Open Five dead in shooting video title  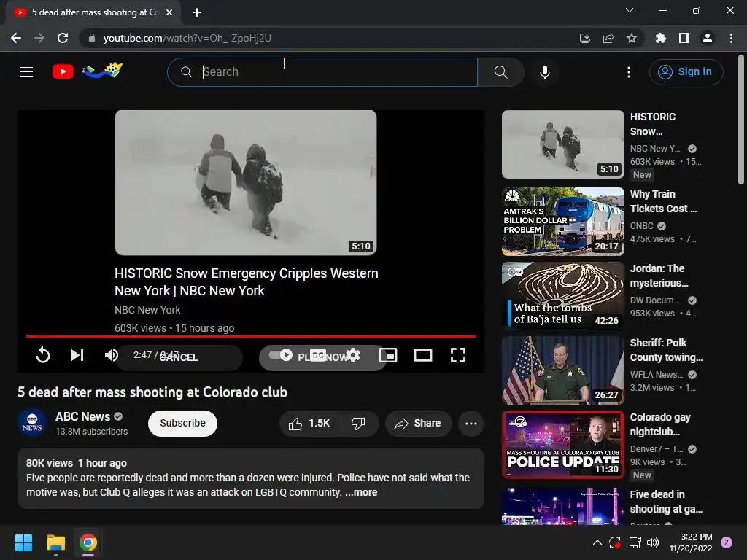click(x=666, y=502)
